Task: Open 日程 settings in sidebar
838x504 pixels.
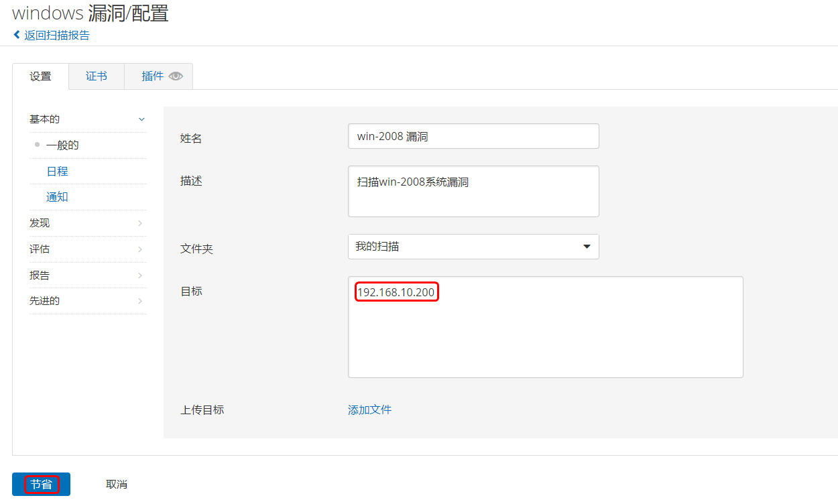Action: click(57, 171)
